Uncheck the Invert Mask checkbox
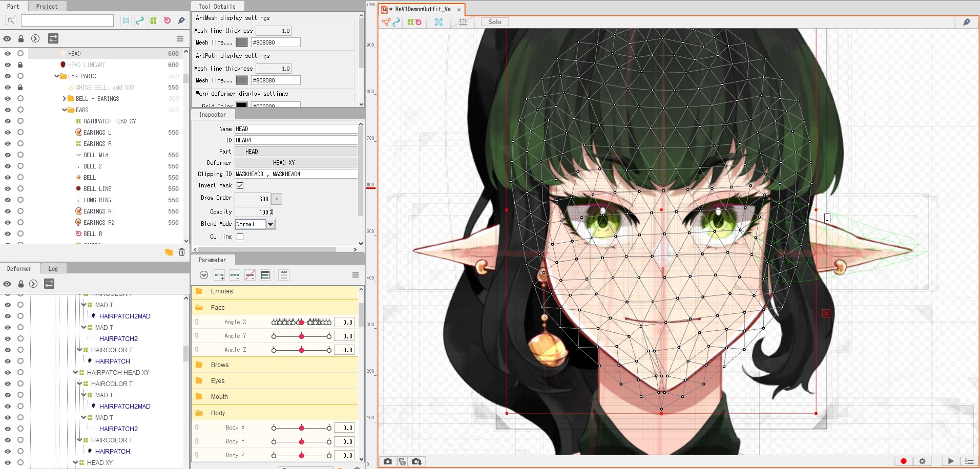This screenshot has width=980, height=469. click(240, 185)
